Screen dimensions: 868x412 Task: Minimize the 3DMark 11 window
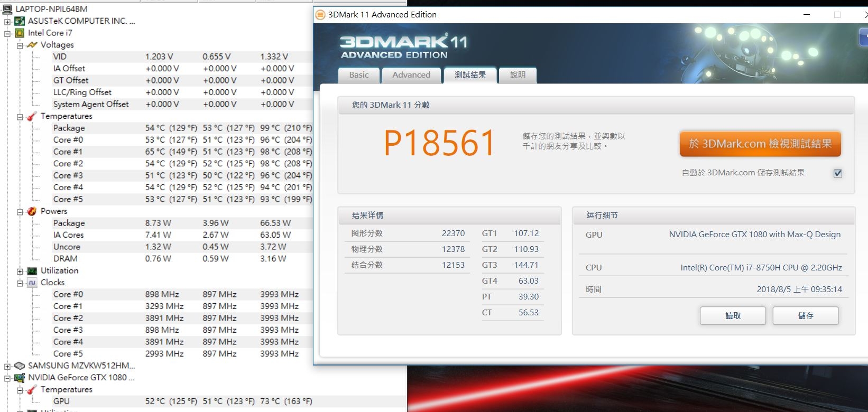(x=807, y=15)
